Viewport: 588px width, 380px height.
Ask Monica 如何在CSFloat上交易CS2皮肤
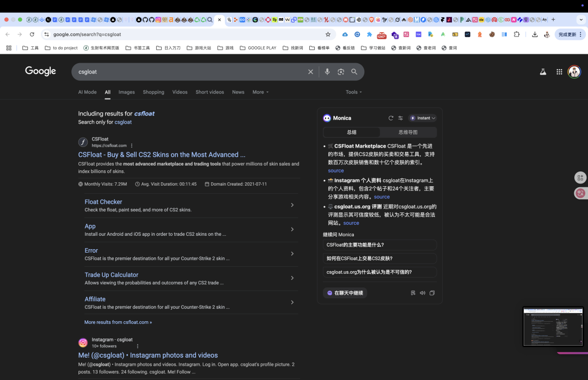click(379, 259)
